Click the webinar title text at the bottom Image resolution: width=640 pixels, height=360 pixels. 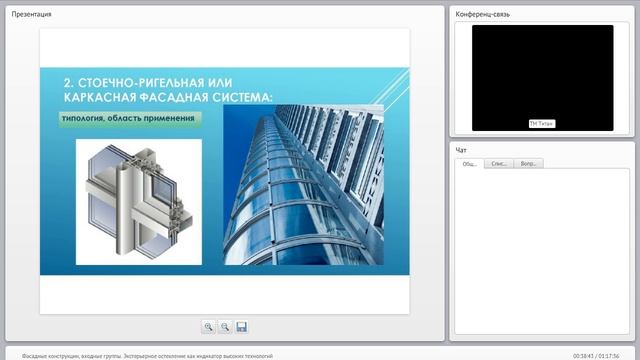[x=147, y=356]
